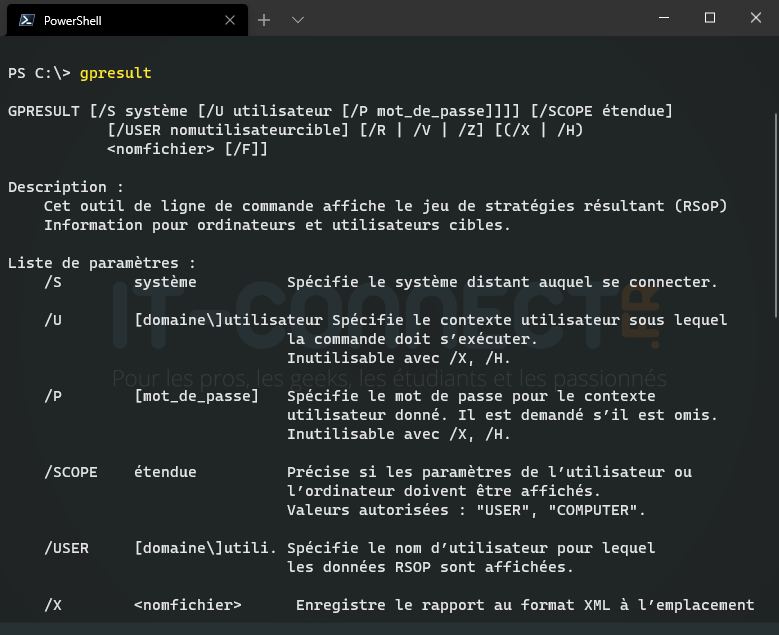This screenshot has height=635, width=779.
Task: Expand the new tab profile dropdown chevron
Action: pos(297,20)
